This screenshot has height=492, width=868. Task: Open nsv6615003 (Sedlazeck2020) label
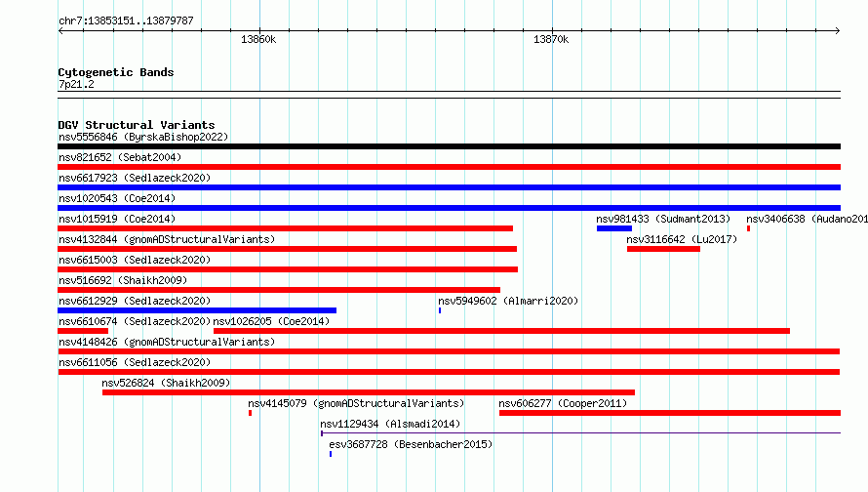[x=135, y=260]
